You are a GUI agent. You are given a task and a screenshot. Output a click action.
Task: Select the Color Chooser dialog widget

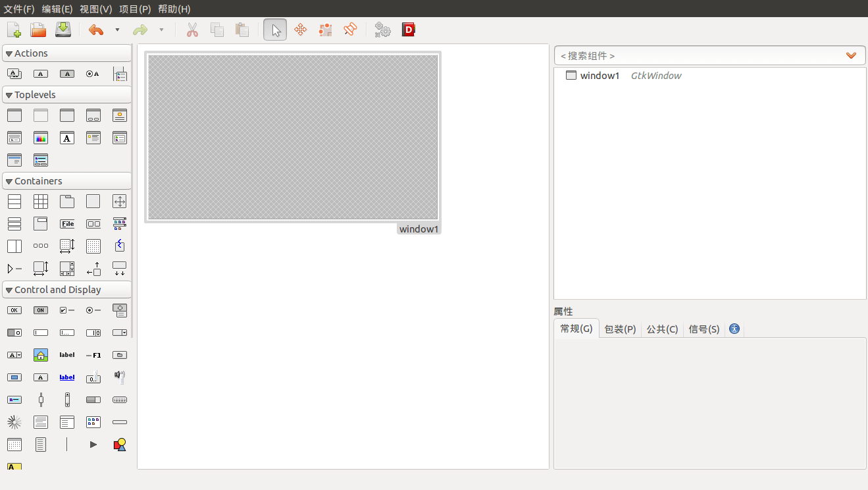coord(40,138)
